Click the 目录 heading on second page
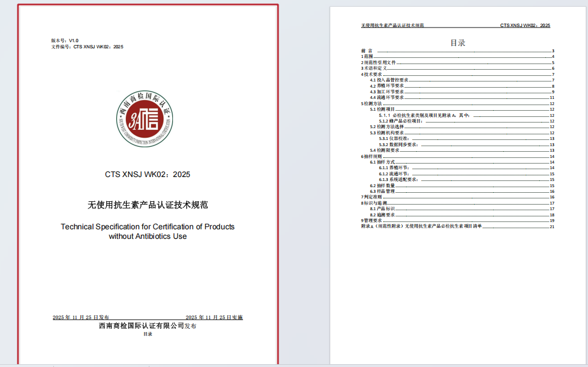The width and height of the screenshot is (588, 367). coord(458,43)
